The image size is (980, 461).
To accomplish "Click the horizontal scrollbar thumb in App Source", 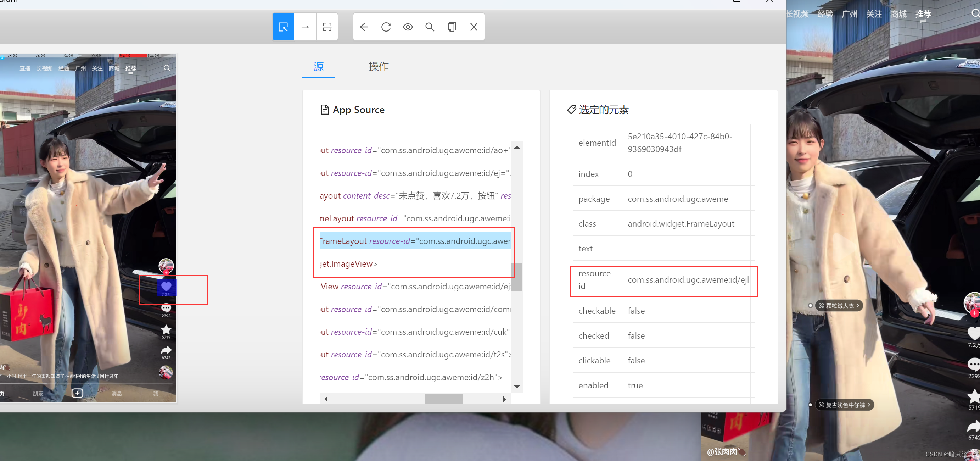I will [444, 399].
